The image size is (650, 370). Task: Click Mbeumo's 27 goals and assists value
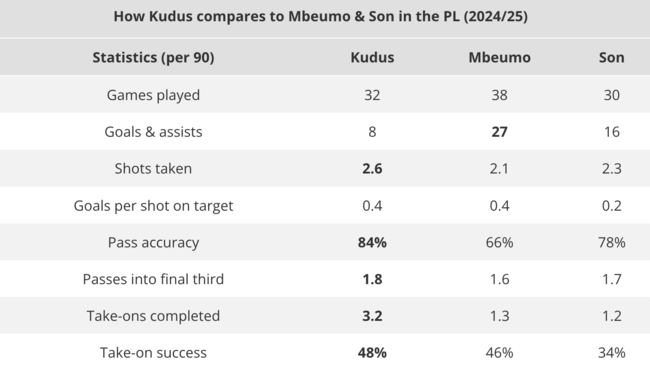click(x=500, y=132)
